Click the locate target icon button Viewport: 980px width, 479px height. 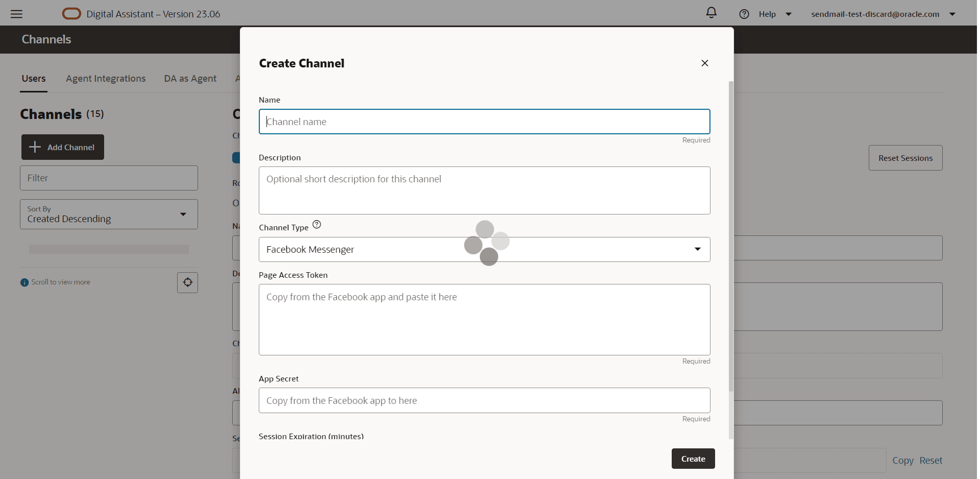pos(187,282)
